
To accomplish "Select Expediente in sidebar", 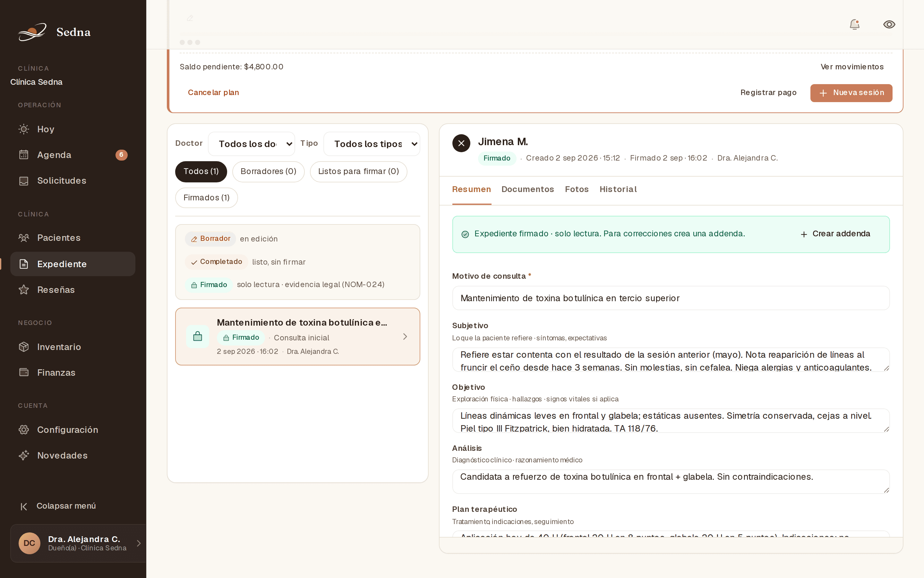I will (x=73, y=264).
